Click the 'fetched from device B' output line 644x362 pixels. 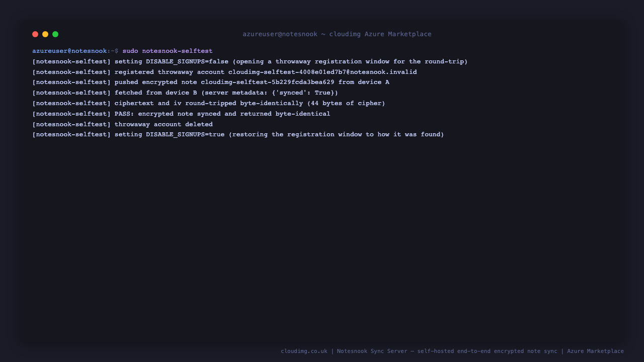[185, 93]
